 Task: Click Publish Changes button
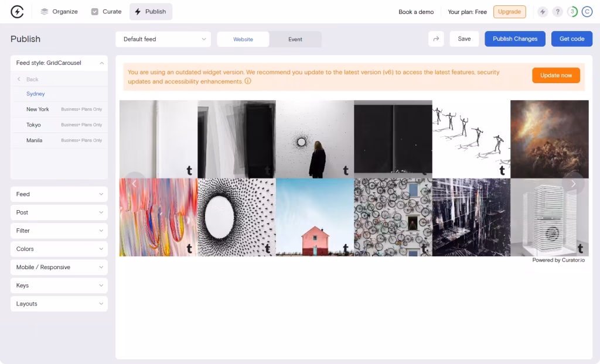point(514,39)
